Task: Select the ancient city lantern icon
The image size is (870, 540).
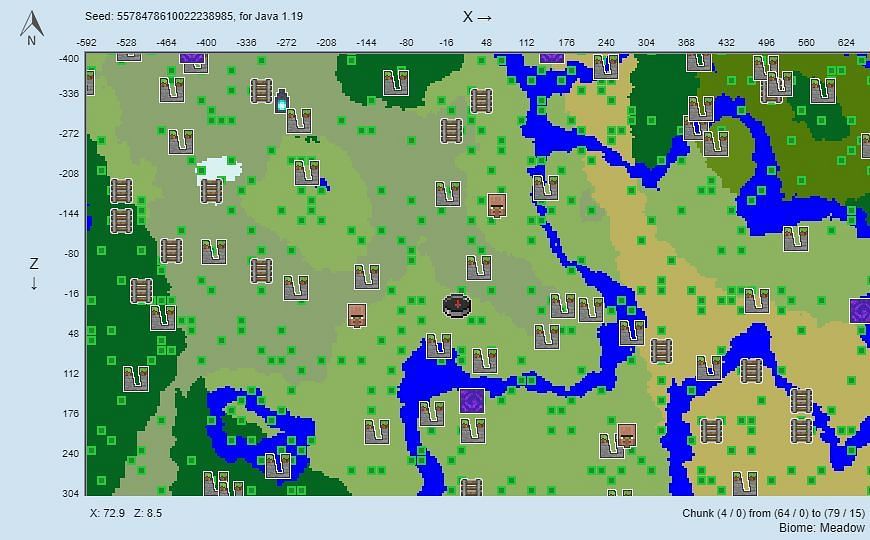Action: pyautogui.click(x=282, y=100)
